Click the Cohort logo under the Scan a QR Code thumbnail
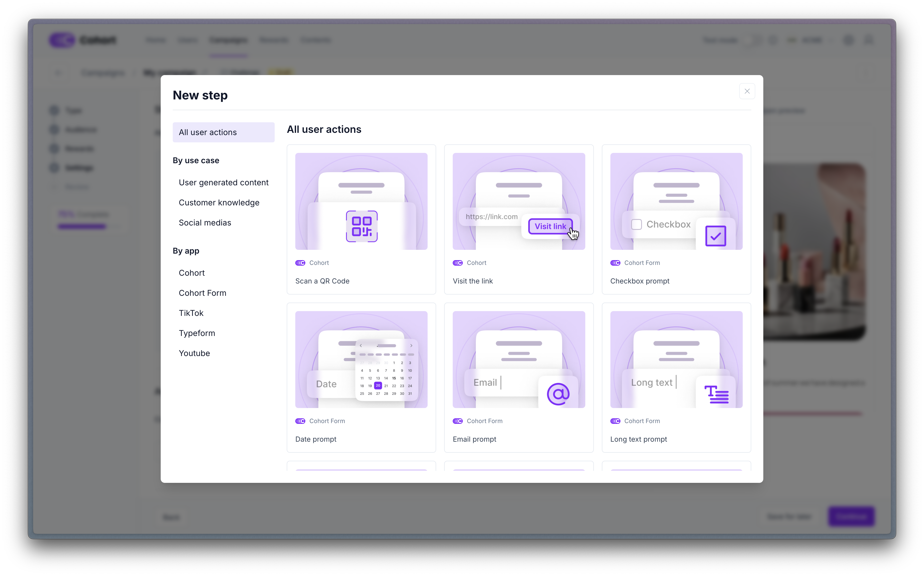Image resolution: width=924 pixels, height=576 pixels. (x=300, y=263)
